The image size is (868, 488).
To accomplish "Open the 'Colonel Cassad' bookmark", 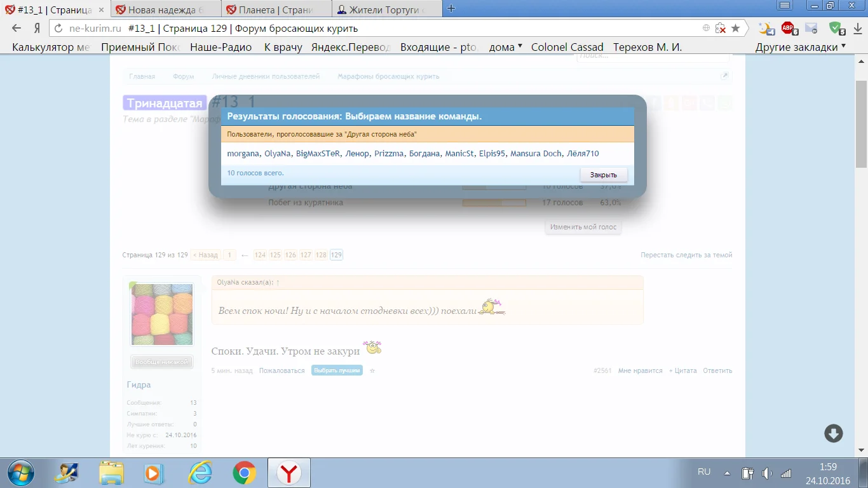I will (x=567, y=47).
